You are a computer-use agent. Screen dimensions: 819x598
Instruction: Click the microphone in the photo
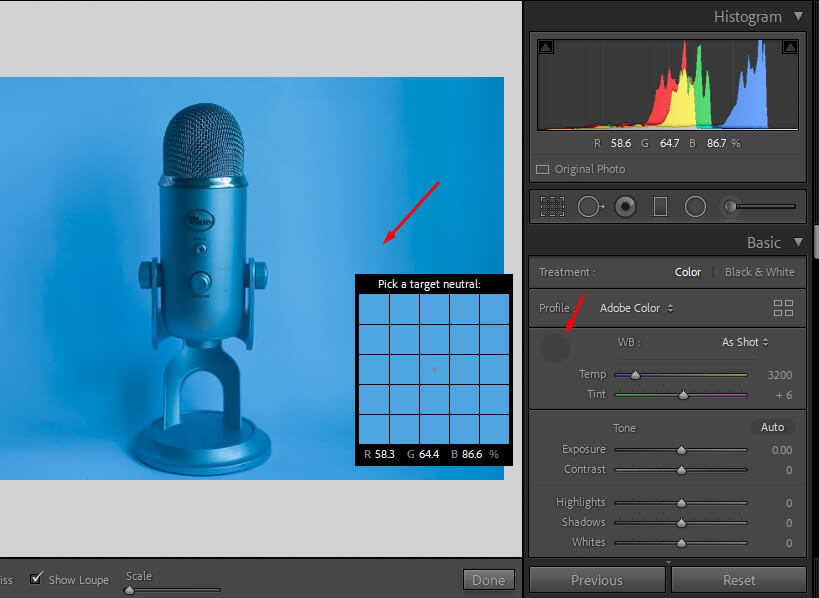point(203,288)
